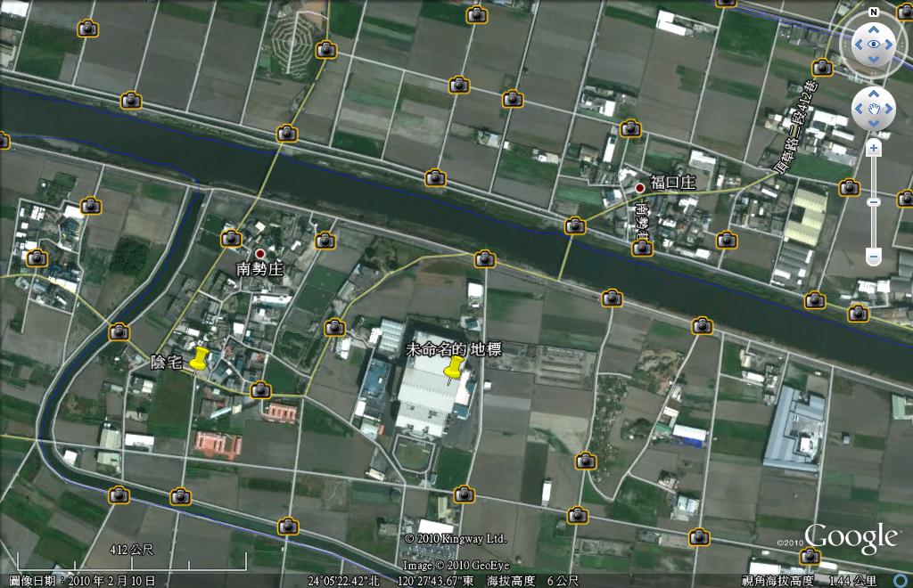Click the zoom slider handle
This screenshot has width=913, height=588.
pyautogui.click(x=874, y=202)
